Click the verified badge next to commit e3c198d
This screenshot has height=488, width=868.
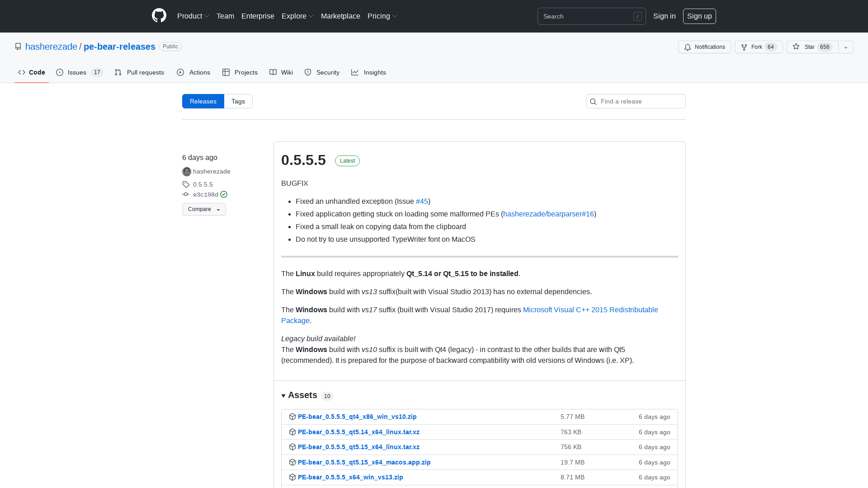(x=224, y=194)
